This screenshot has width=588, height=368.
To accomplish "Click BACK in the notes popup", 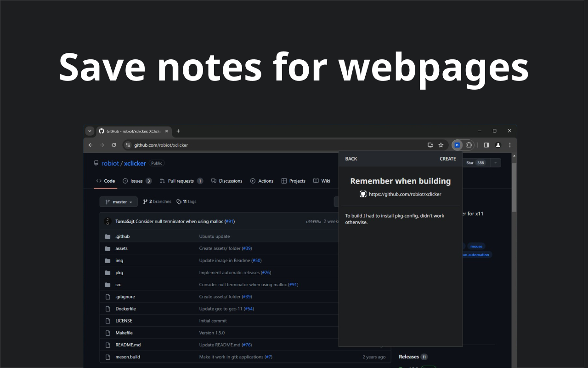I will click(x=351, y=159).
